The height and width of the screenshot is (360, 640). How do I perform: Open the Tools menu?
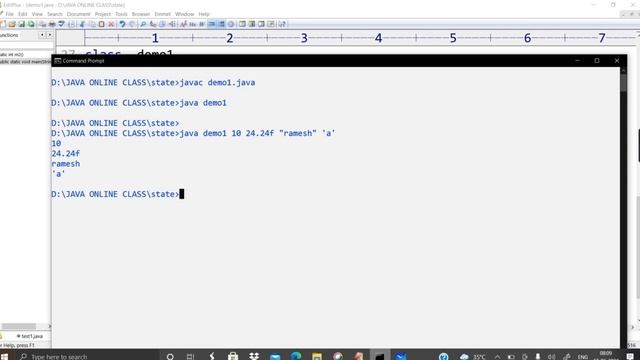[x=121, y=14]
